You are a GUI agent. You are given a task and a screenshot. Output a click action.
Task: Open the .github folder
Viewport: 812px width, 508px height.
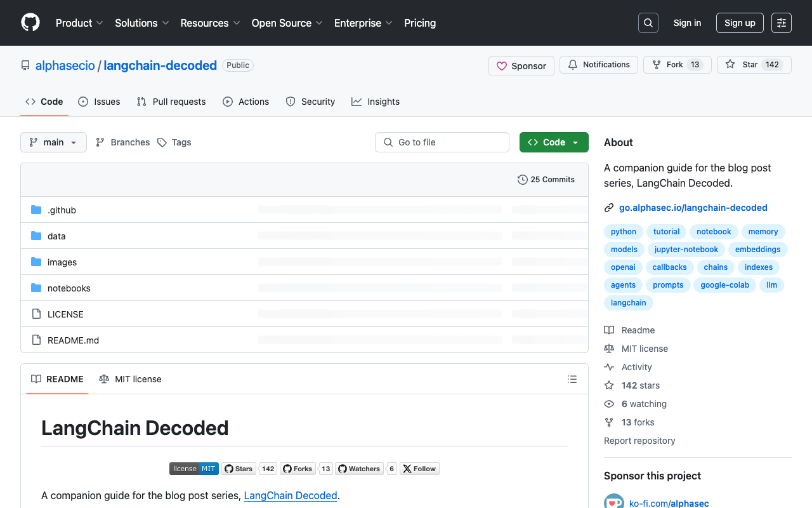pos(62,210)
